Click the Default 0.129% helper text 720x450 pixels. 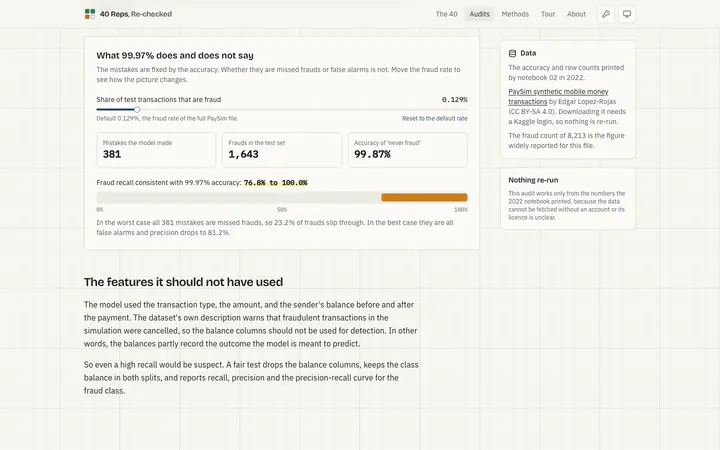tap(167, 118)
